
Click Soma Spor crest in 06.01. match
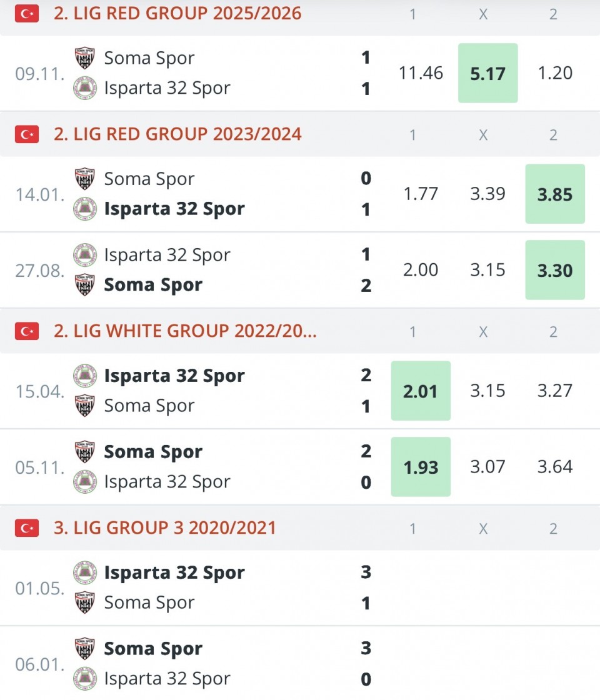[84, 649]
